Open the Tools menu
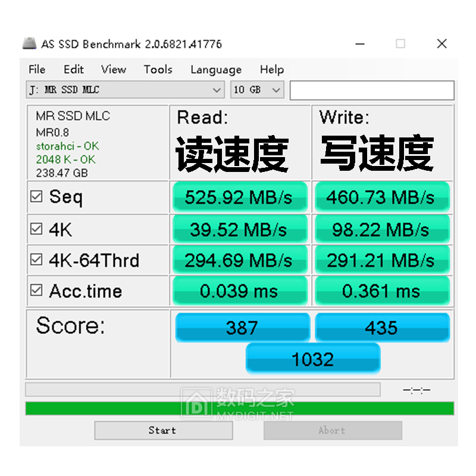 tap(158, 70)
